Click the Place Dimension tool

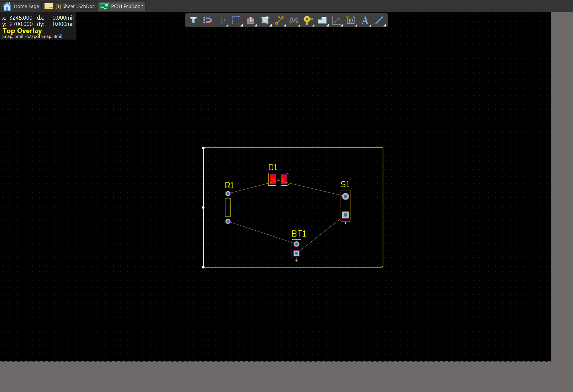(x=351, y=20)
